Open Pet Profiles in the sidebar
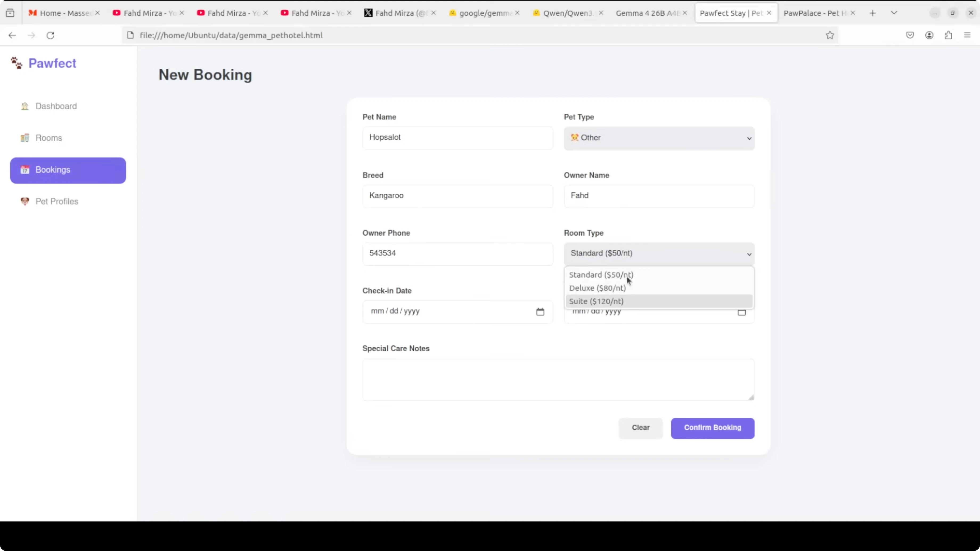This screenshot has width=980, height=551. [57, 202]
